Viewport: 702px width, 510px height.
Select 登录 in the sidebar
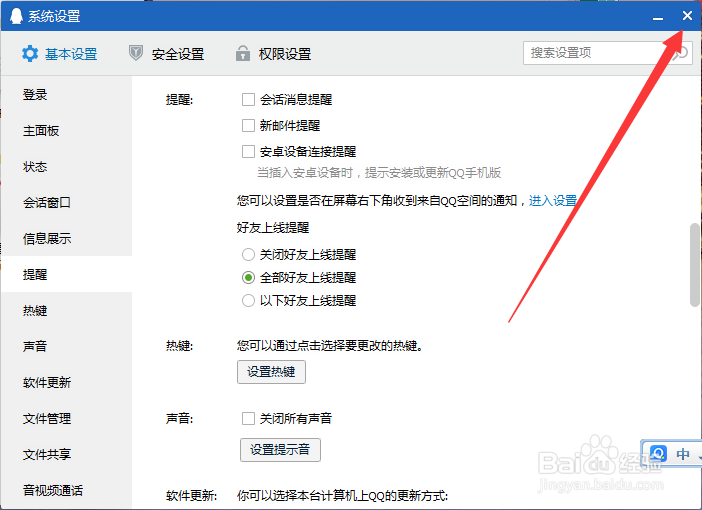point(66,94)
